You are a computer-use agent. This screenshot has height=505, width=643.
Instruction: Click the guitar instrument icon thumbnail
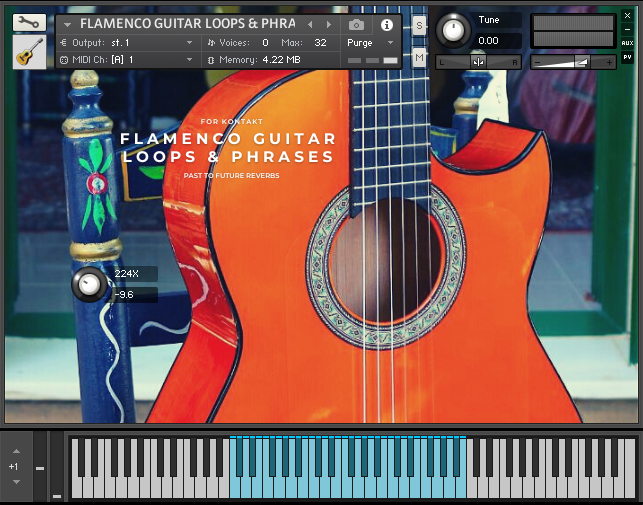click(29, 52)
